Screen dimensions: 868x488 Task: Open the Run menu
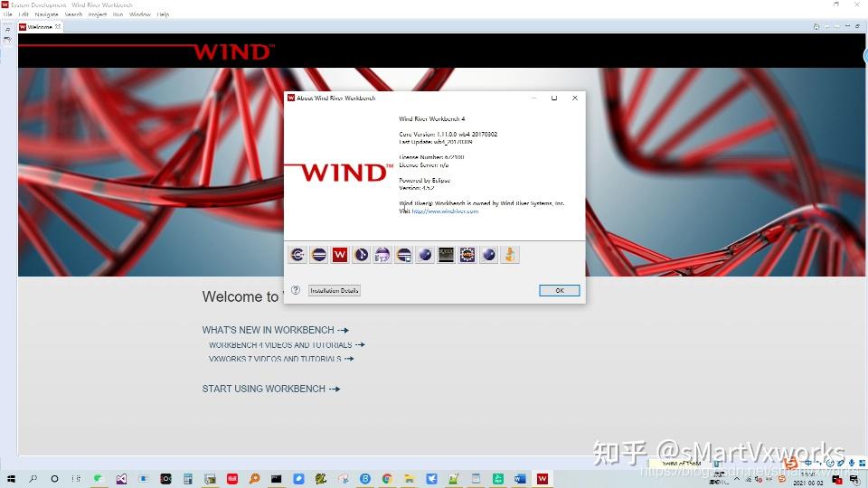[118, 14]
